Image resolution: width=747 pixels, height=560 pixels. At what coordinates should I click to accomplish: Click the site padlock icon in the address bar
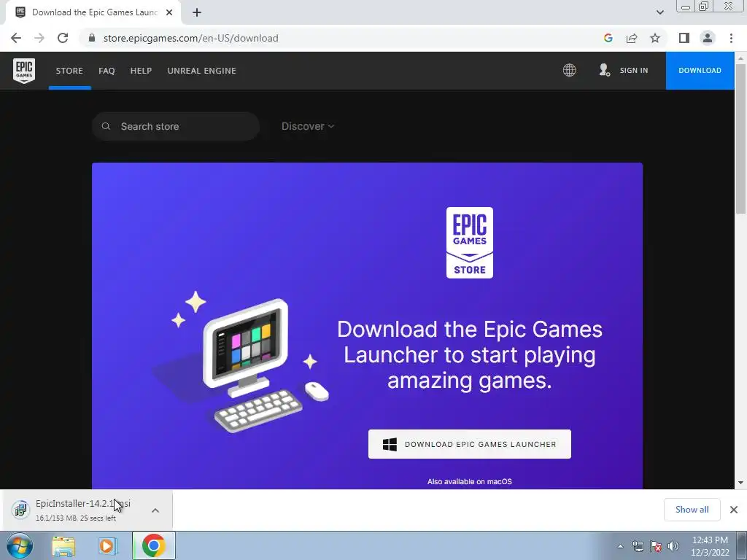92,38
